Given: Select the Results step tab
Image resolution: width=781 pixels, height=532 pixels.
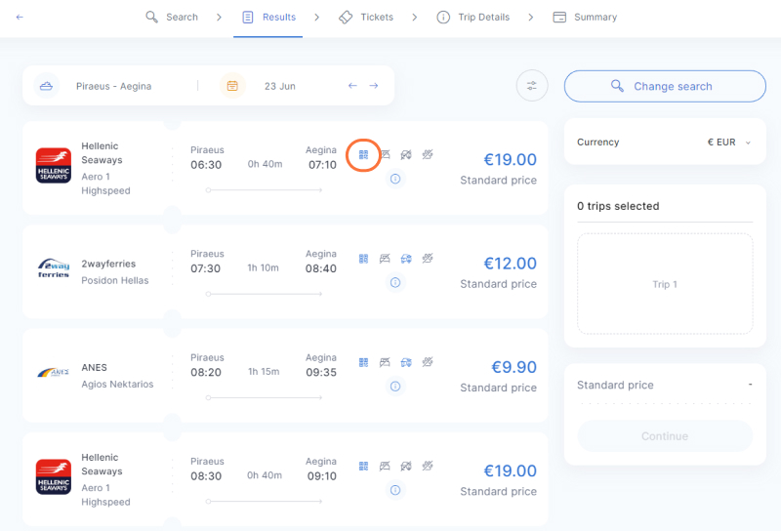Looking at the screenshot, I should tap(268, 17).
